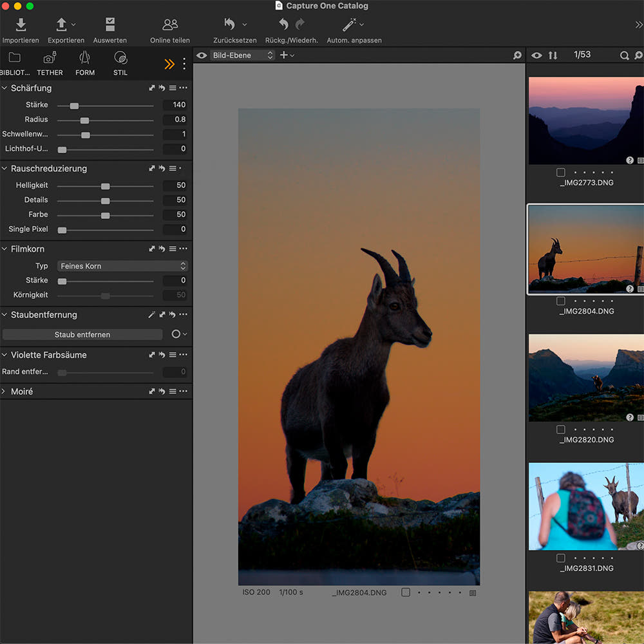Screen dimensions: 644x644
Task: Switch to the BIBLIOT... tool tab
Action: [x=15, y=64]
